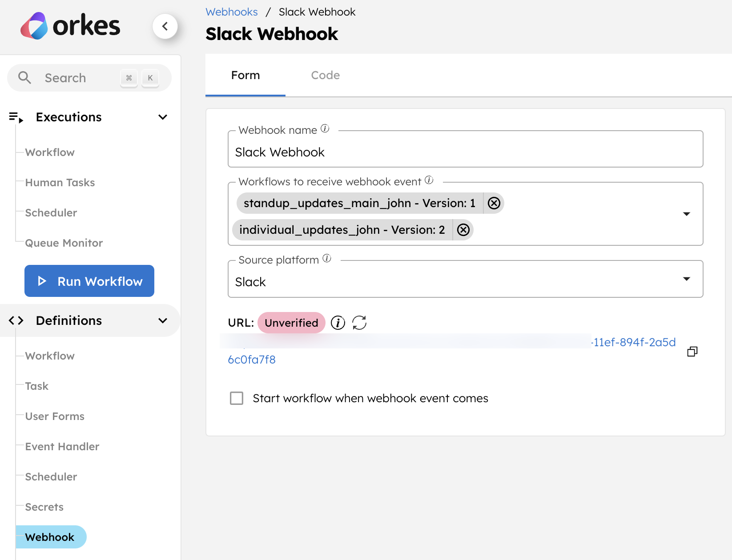
Task: Switch to the Form tab
Action: [x=245, y=75]
